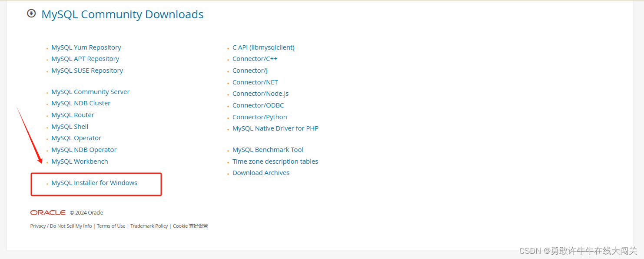Open MySQL Router link
The width and height of the screenshot is (644, 259).
click(x=73, y=115)
